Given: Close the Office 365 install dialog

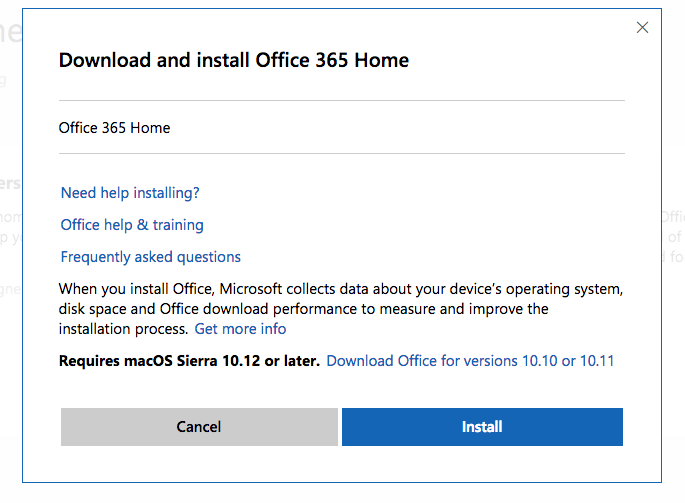Looking at the screenshot, I should (x=642, y=28).
